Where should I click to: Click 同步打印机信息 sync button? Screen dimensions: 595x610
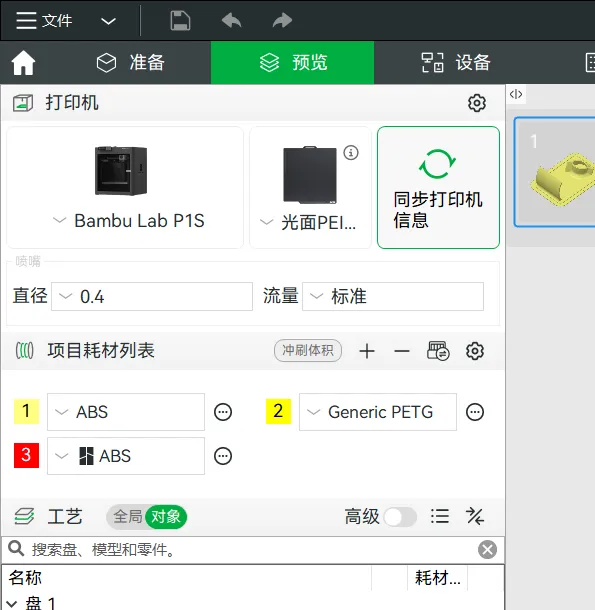[x=438, y=187]
